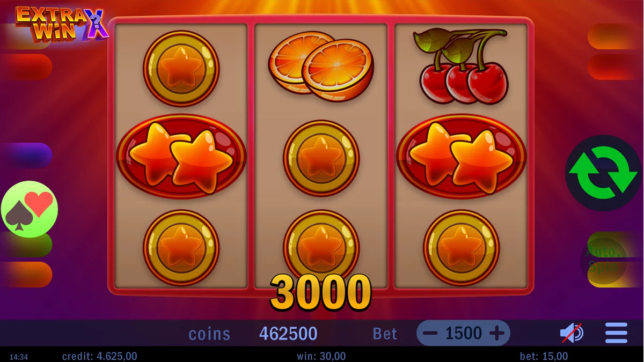Decrease bet with the minus button
Screen dimensions: 644x362
(430, 333)
